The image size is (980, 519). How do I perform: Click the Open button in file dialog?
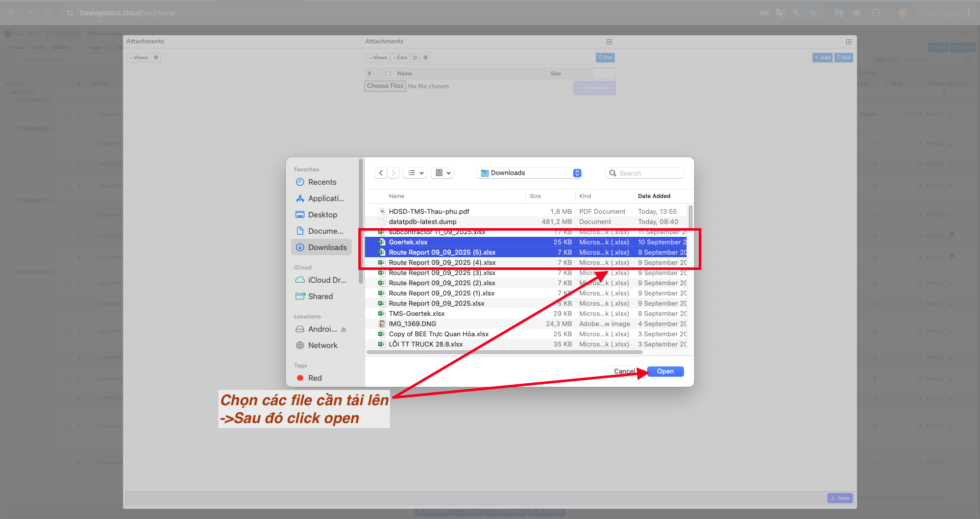(x=665, y=372)
